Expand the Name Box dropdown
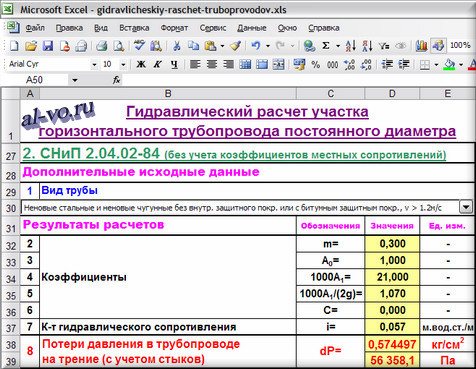476x369 pixels. coord(75,80)
